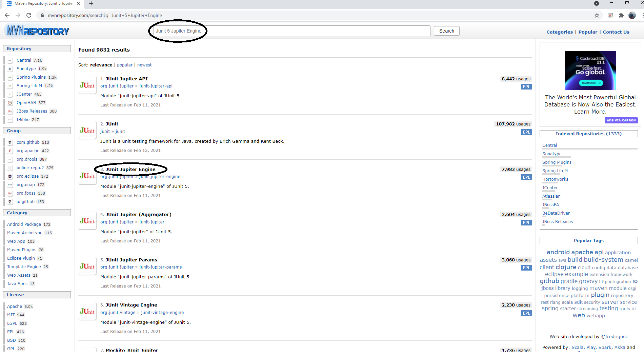The height and width of the screenshot is (356, 644).
Task: Click the EPL badge for JUnit Jupiter API
Action: (526, 87)
